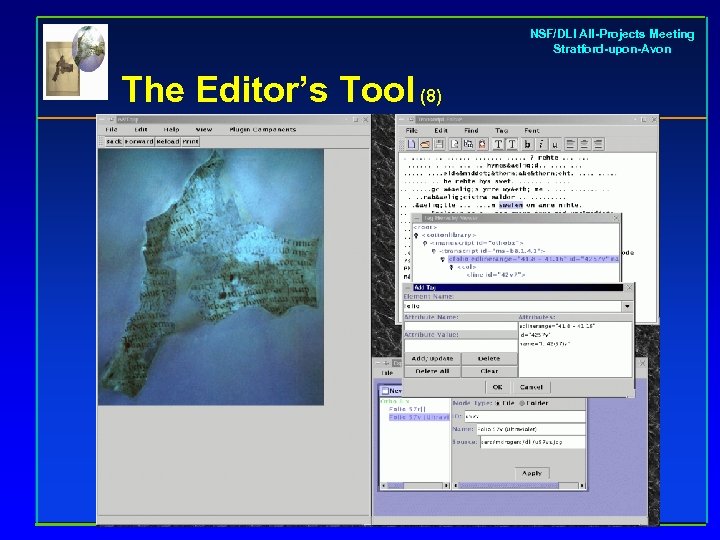Screen dimensions: 720x540
Task: Open Edit menu in the image viewer window
Action: click(141, 129)
